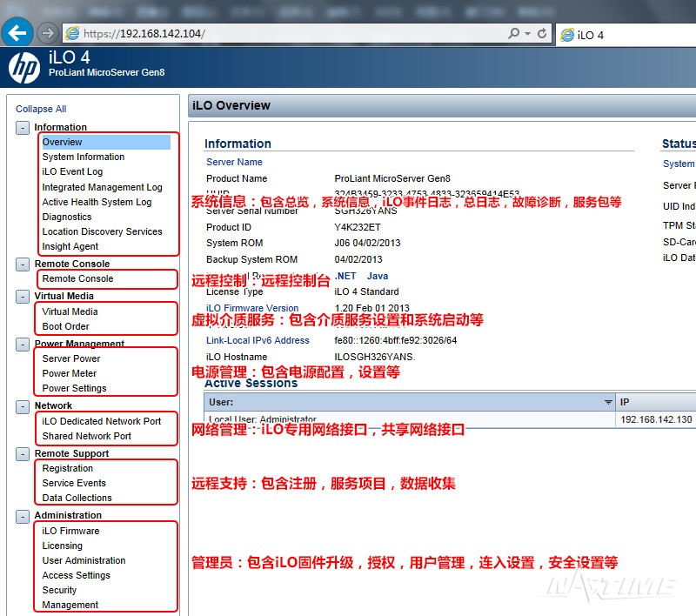The width and height of the screenshot is (696, 616).
Task: Sort Active Sessions by User column
Action: (410, 402)
